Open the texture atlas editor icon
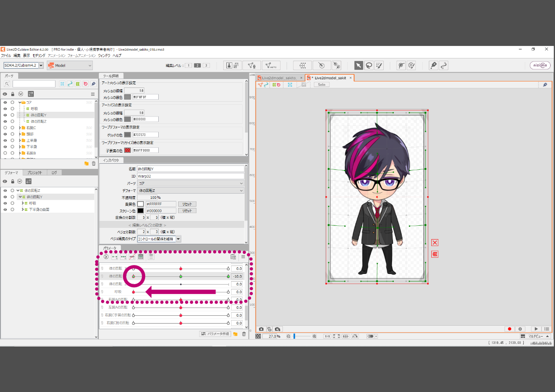555x392 pixels. [x=233, y=65]
